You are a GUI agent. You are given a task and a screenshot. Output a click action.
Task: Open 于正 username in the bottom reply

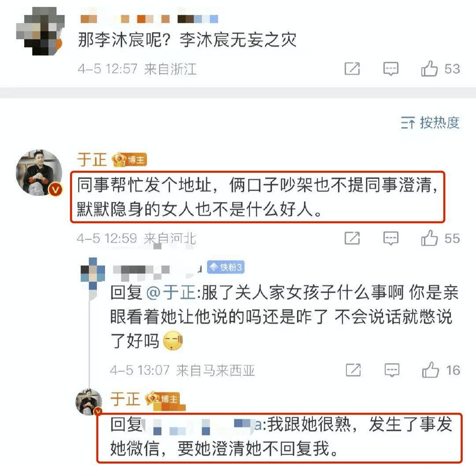tap(125, 399)
